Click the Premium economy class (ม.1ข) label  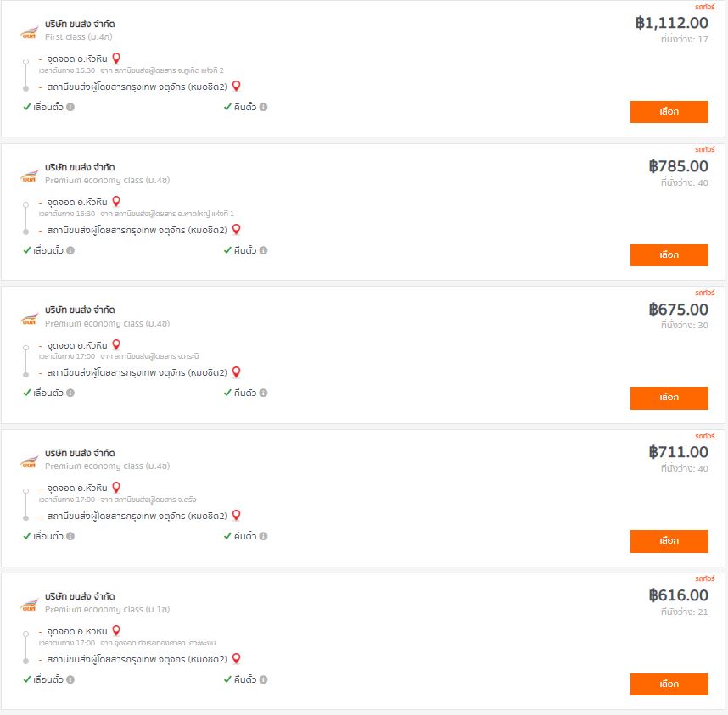[x=107, y=610]
